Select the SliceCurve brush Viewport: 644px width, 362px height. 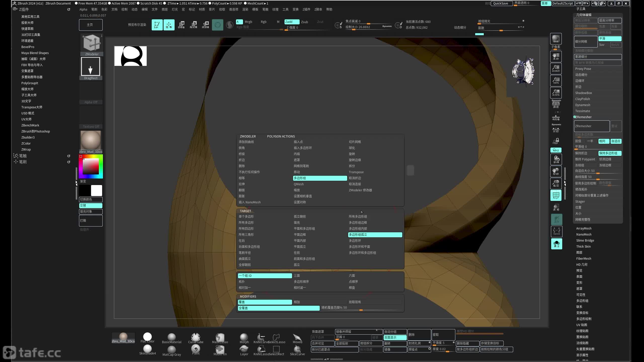pos(297,350)
